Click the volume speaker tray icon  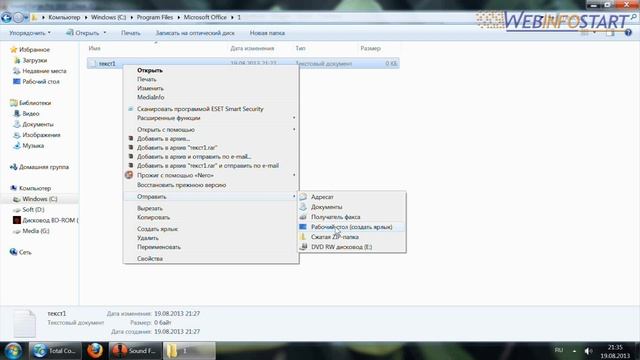point(588,351)
